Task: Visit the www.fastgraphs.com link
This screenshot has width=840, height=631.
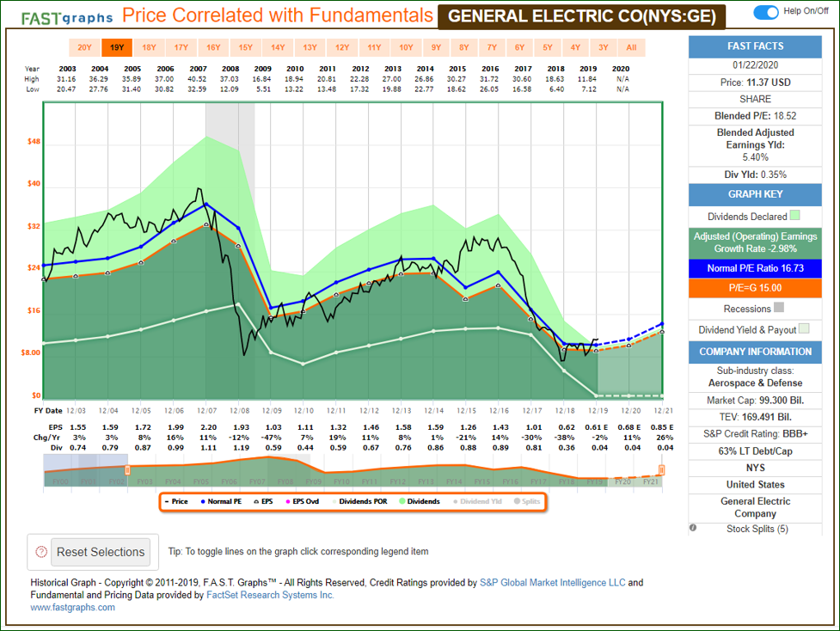Action: (72, 607)
